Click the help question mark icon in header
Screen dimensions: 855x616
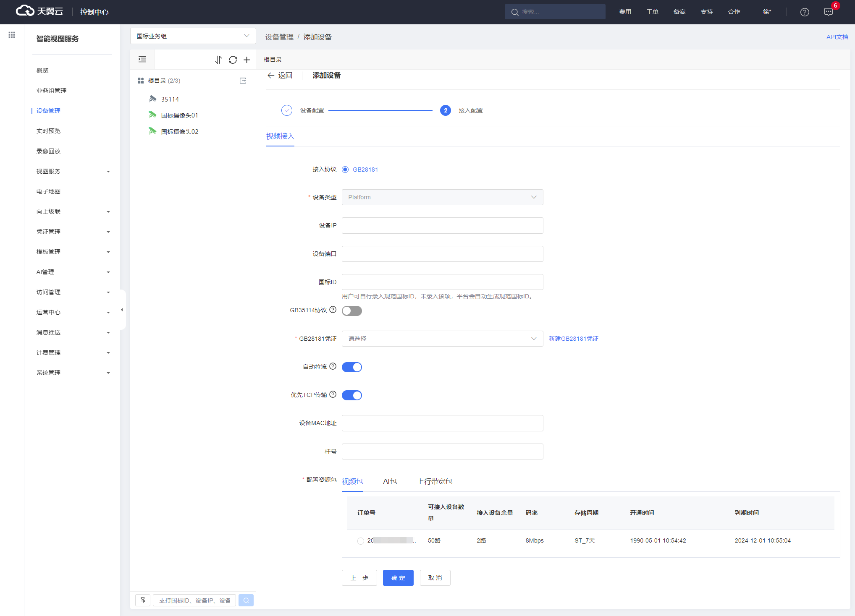805,12
